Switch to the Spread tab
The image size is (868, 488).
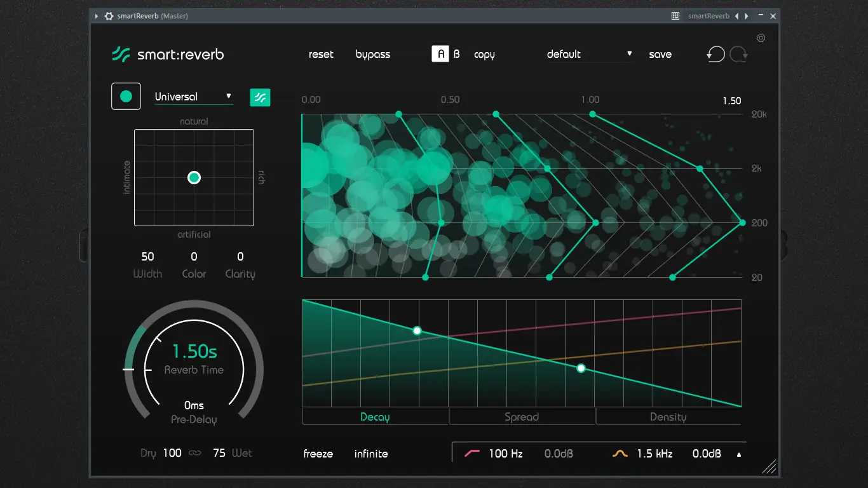pyautogui.click(x=522, y=417)
